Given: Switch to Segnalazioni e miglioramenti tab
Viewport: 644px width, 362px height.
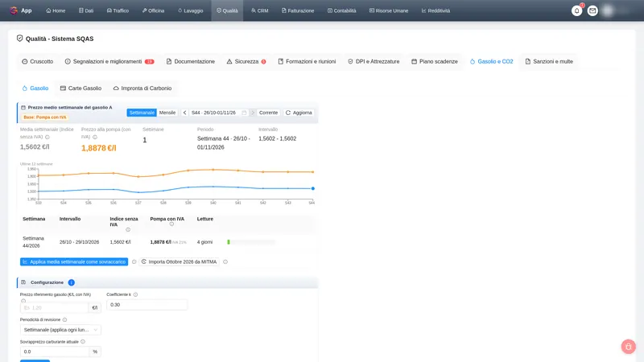Looking at the screenshot, I should tap(109, 62).
